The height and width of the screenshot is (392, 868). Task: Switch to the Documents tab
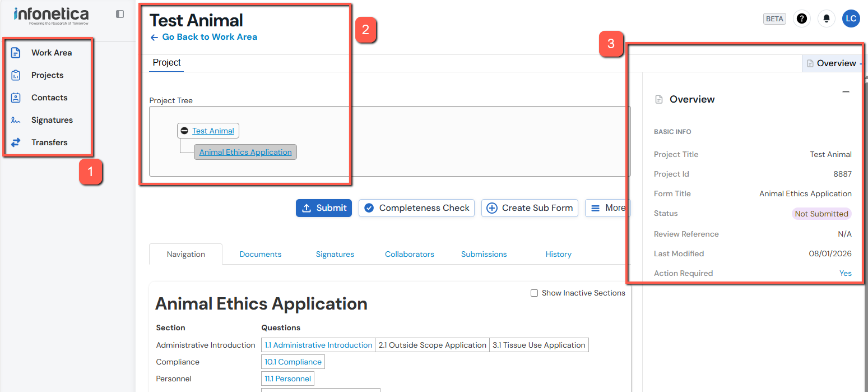[x=260, y=254]
